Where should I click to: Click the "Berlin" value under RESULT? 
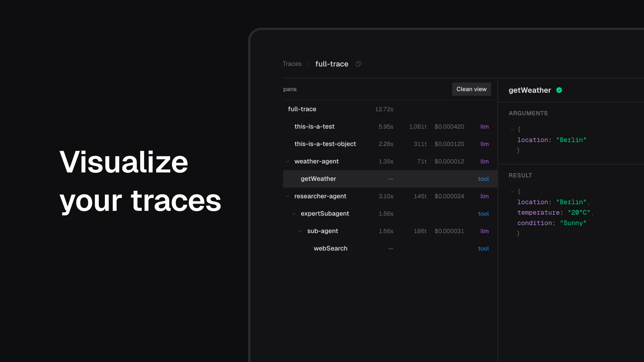tap(571, 202)
